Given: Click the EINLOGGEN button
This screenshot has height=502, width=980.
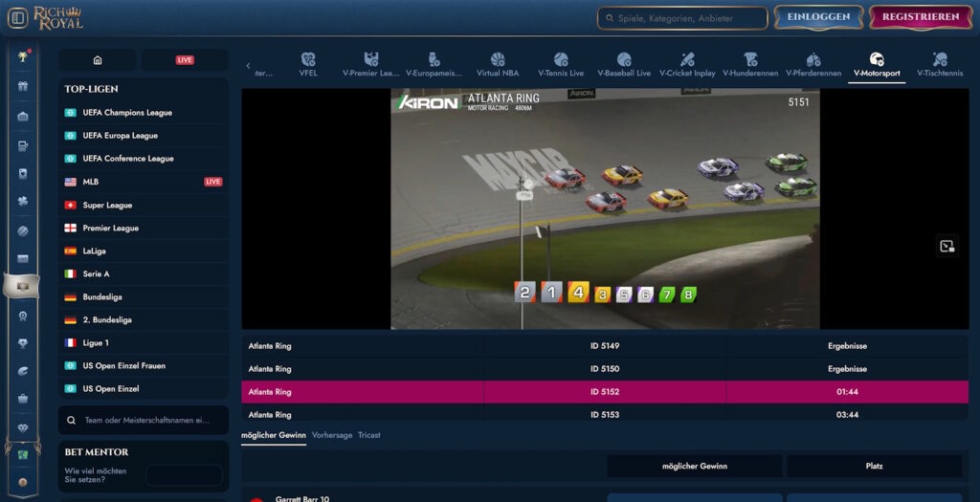Looking at the screenshot, I should point(818,17).
